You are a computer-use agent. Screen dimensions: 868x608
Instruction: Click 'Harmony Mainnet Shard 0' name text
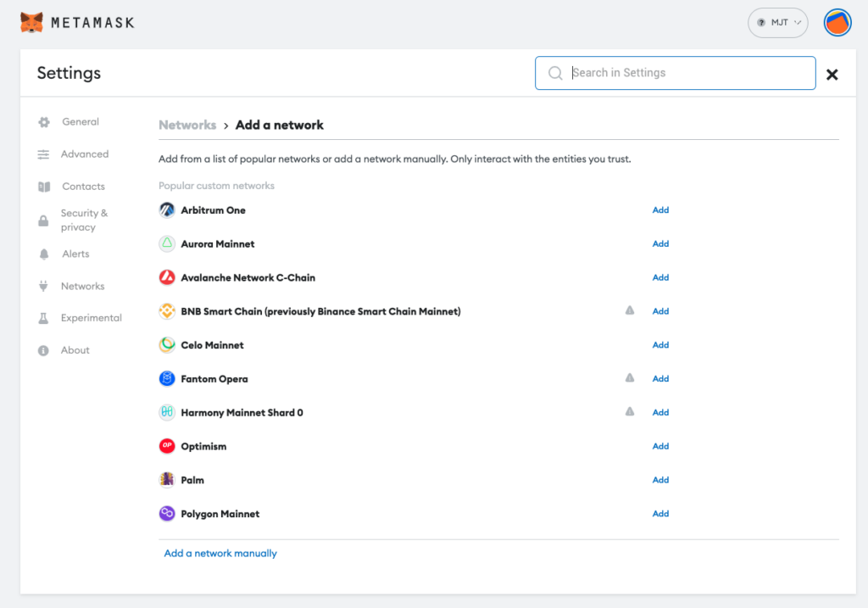[242, 413]
